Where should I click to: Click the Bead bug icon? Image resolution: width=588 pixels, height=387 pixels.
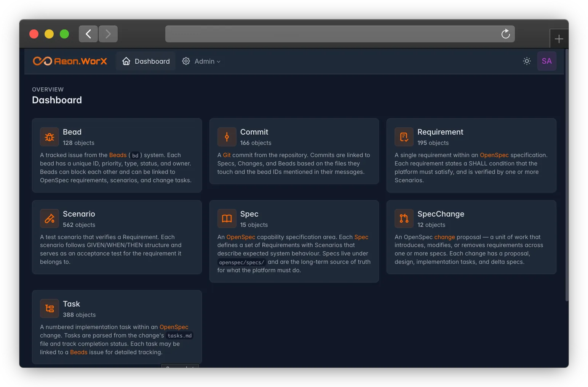point(50,137)
